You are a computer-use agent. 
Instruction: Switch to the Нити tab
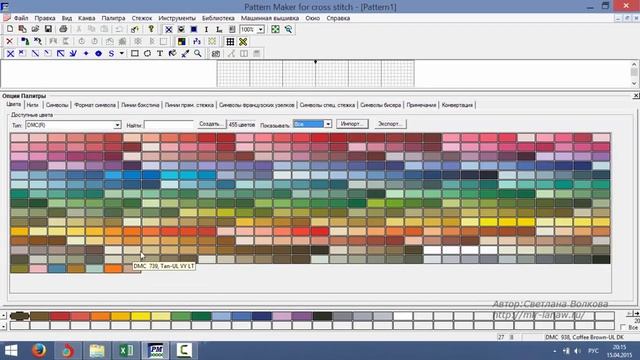pos(33,105)
